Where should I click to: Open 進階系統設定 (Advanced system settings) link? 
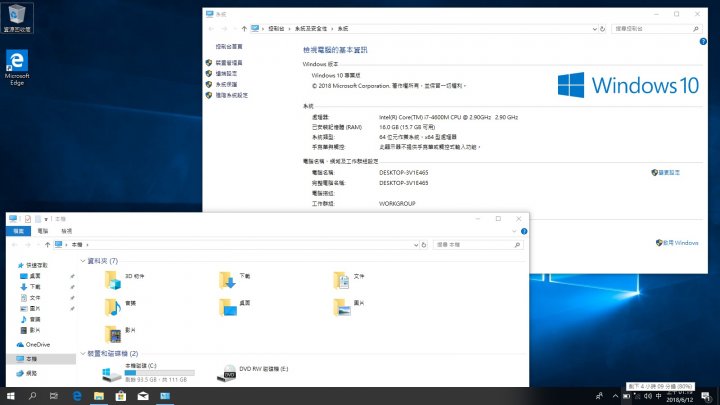point(231,95)
